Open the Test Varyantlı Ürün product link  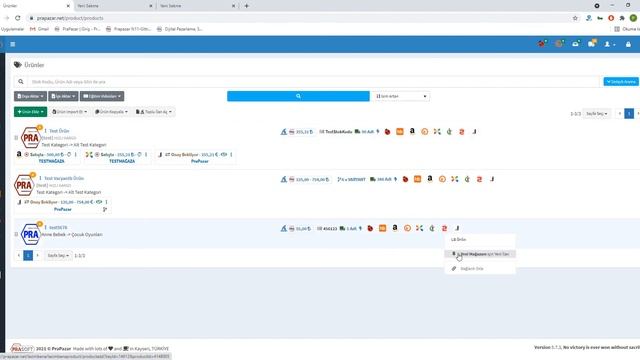pos(64,178)
